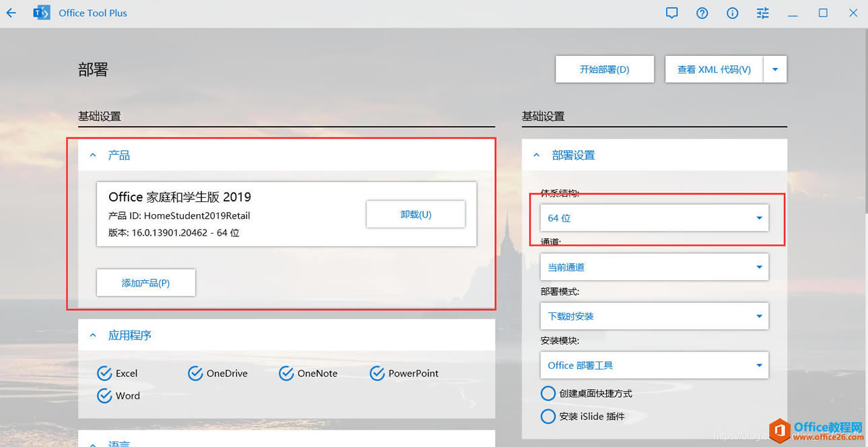Open the feedback/chat icon in the title bar
Viewport: 868px width, 447px height.
click(671, 12)
